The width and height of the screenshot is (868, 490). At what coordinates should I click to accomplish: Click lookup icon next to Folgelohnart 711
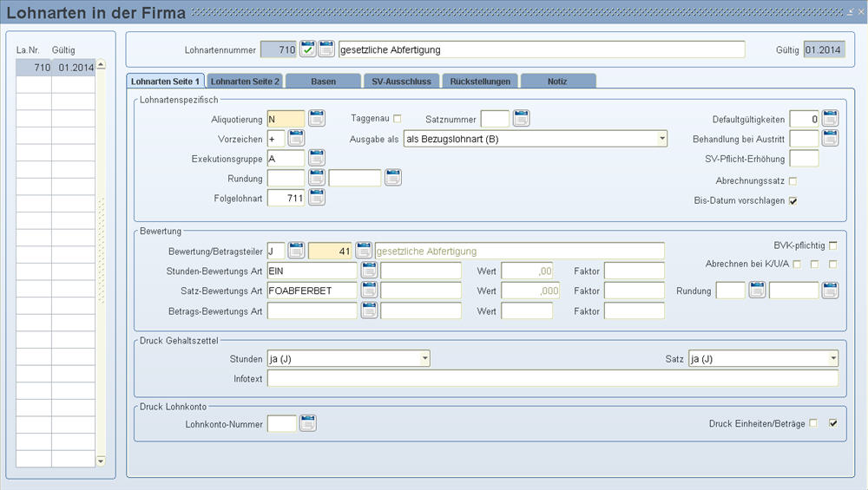(317, 198)
